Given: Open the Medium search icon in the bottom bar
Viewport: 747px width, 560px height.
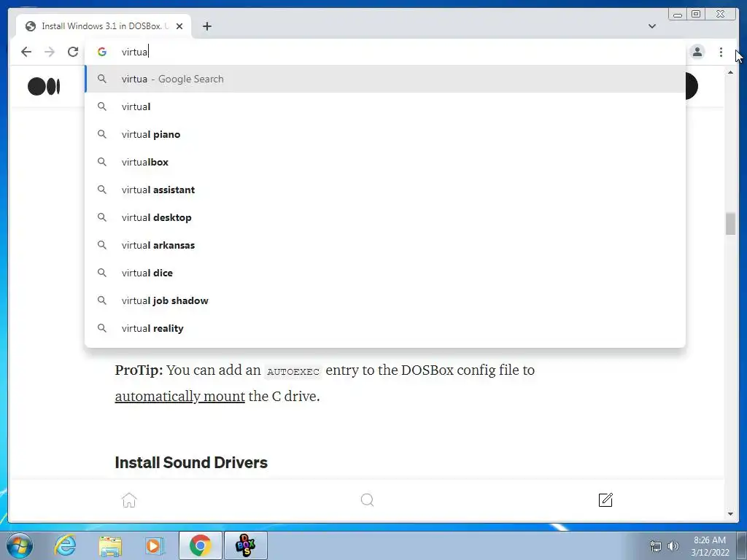Looking at the screenshot, I should [x=368, y=500].
